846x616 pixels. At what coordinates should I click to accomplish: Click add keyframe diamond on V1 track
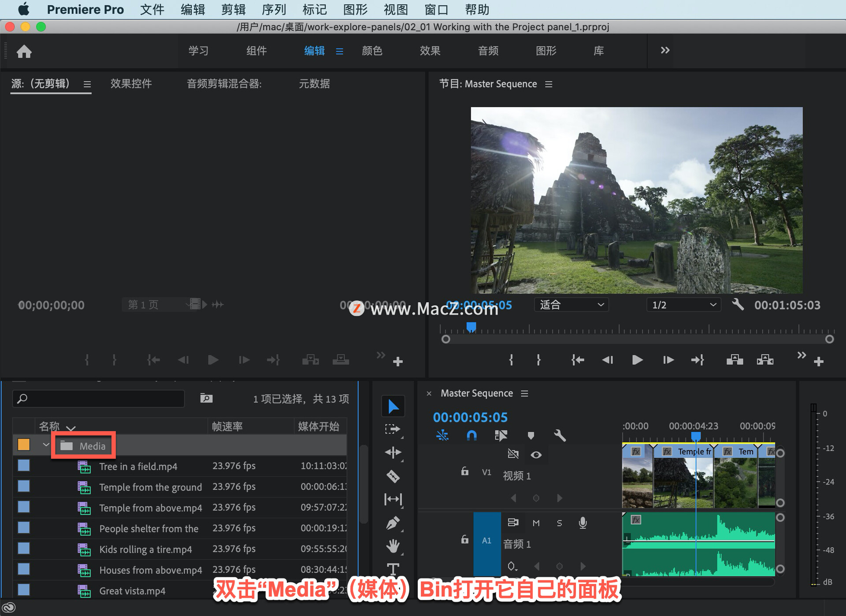pyautogui.click(x=536, y=498)
